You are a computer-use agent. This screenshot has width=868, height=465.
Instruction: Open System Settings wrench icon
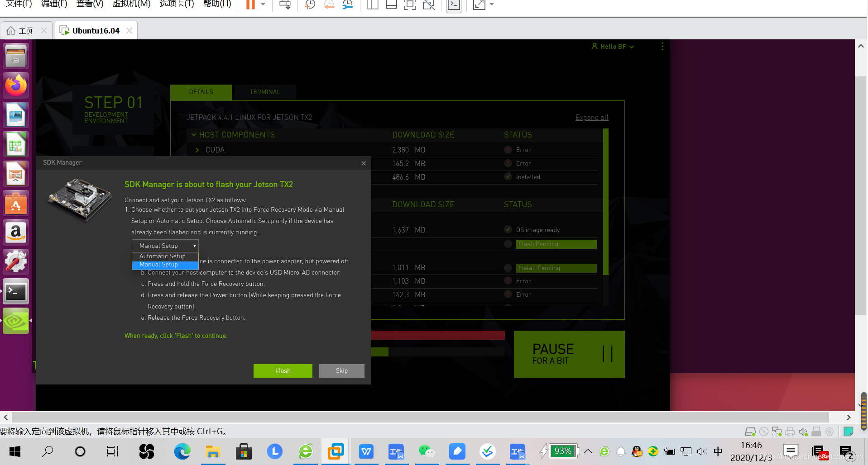(16, 262)
